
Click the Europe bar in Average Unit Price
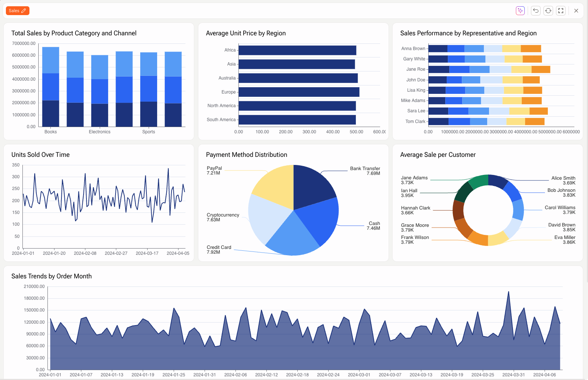tap(299, 92)
